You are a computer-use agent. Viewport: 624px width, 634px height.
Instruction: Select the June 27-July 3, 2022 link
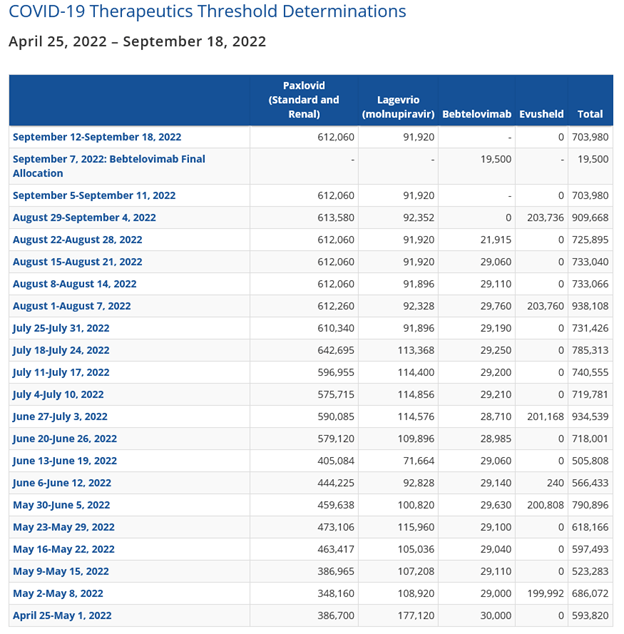(60, 416)
